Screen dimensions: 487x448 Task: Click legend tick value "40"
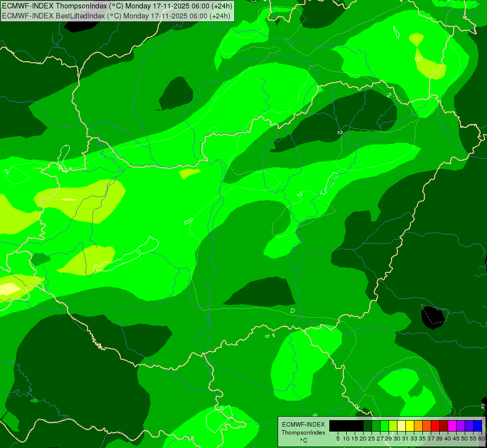point(448,439)
